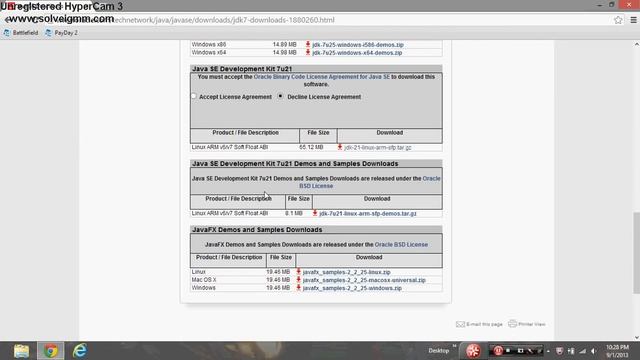Click 'Java SE Development Kit 7u21' section heading
Viewport: 640px width, 360px height.
[242, 69]
